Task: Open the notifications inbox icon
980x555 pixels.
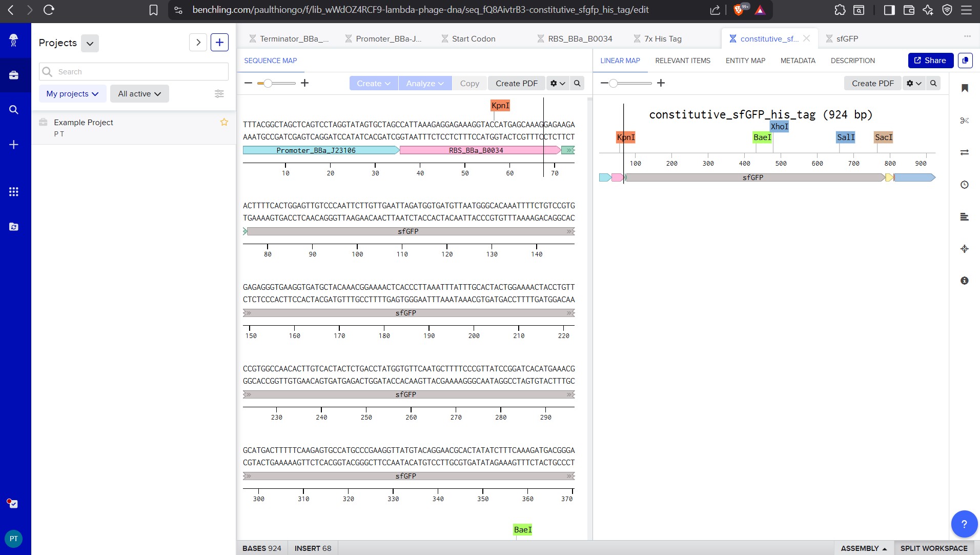Action: point(13,503)
